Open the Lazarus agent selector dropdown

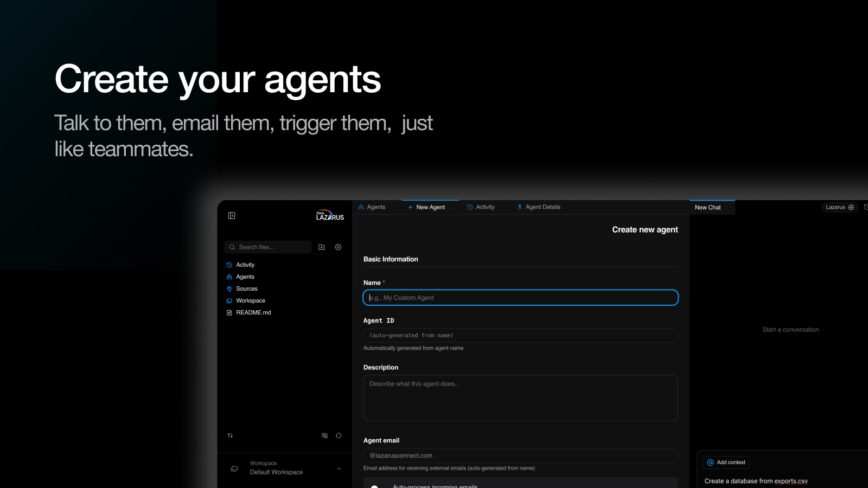[839, 207]
